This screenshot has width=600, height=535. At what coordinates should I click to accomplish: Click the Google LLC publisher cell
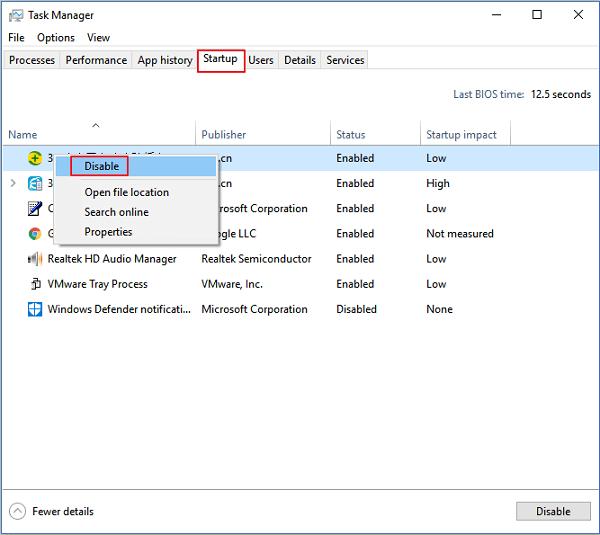(236, 234)
